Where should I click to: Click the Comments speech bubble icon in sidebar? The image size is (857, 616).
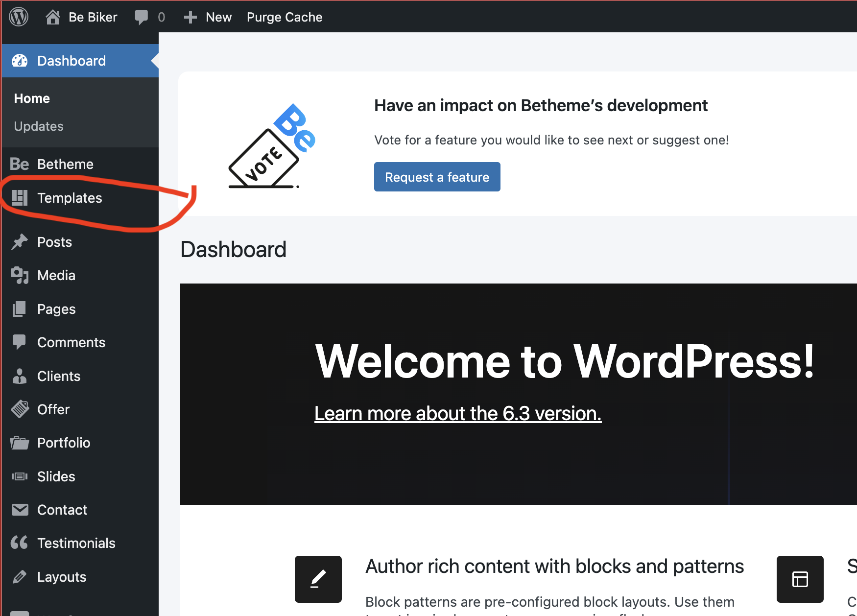click(x=20, y=342)
